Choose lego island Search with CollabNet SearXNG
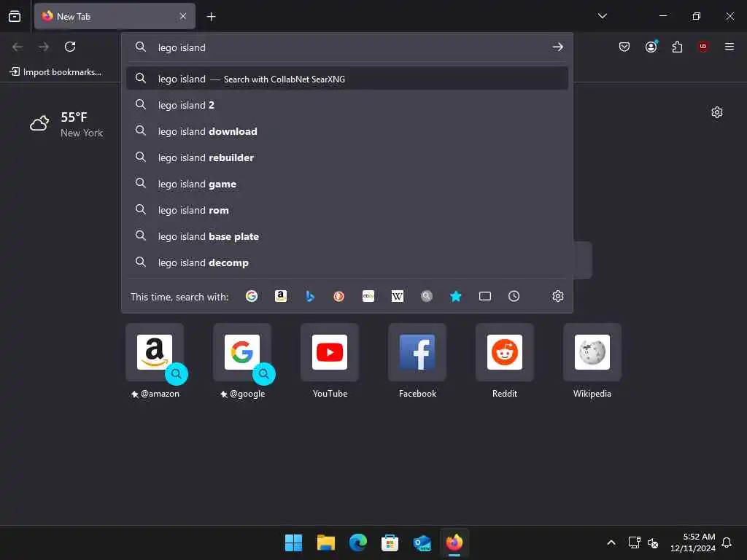 point(347,79)
